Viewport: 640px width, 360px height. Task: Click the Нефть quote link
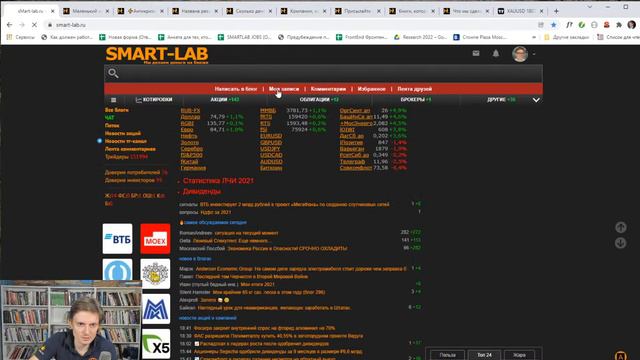[x=189, y=136]
